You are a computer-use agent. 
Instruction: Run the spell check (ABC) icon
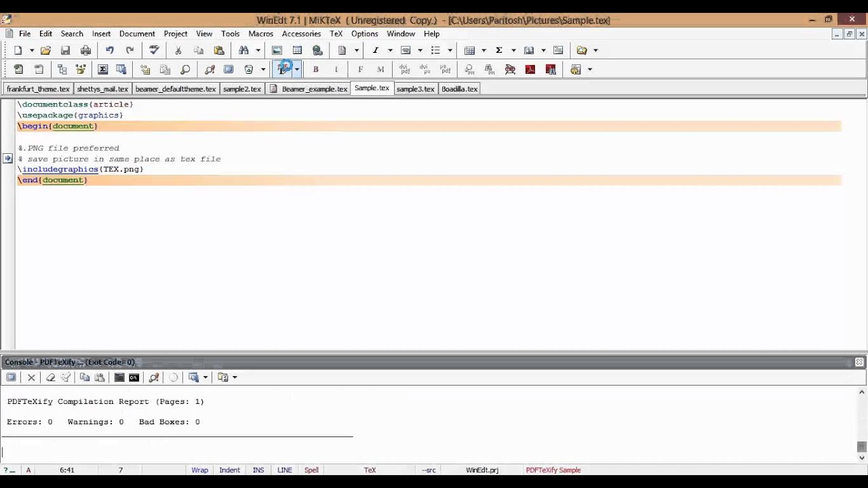[x=154, y=50]
